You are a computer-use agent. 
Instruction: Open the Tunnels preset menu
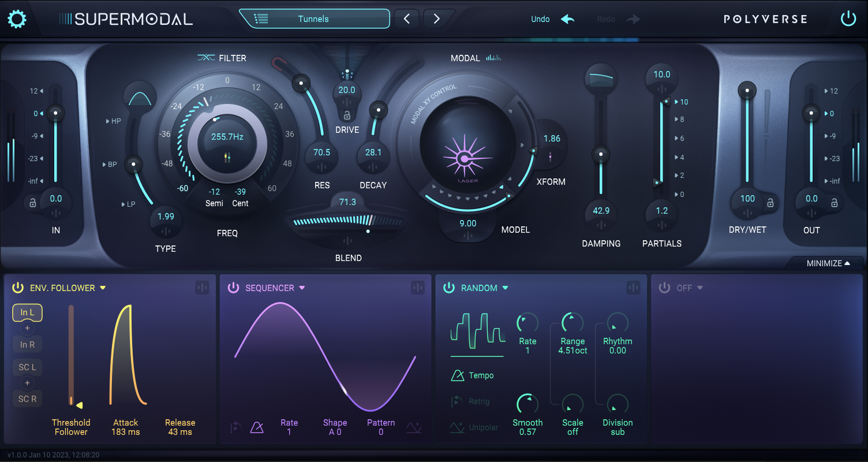coord(314,19)
